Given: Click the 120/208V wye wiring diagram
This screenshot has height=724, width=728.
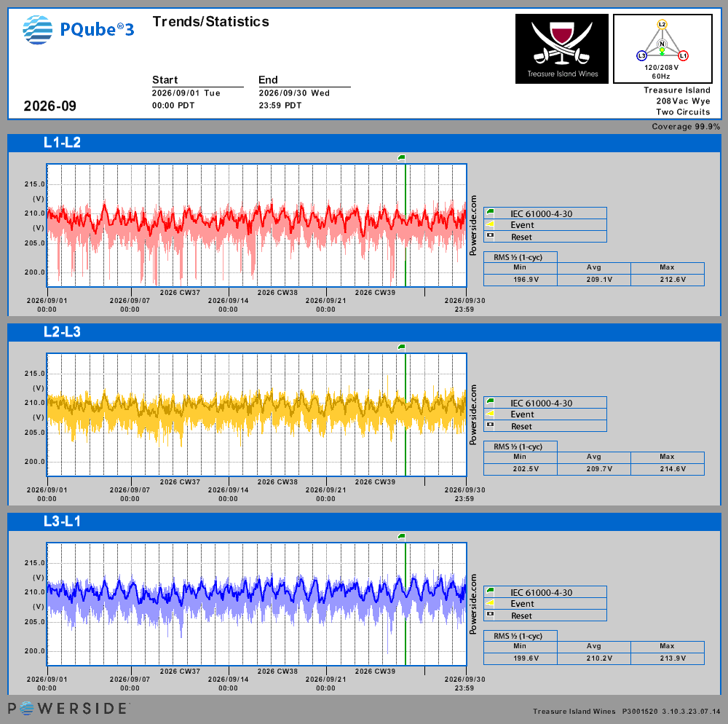Looking at the screenshot, I should pyautogui.click(x=662, y=49).
